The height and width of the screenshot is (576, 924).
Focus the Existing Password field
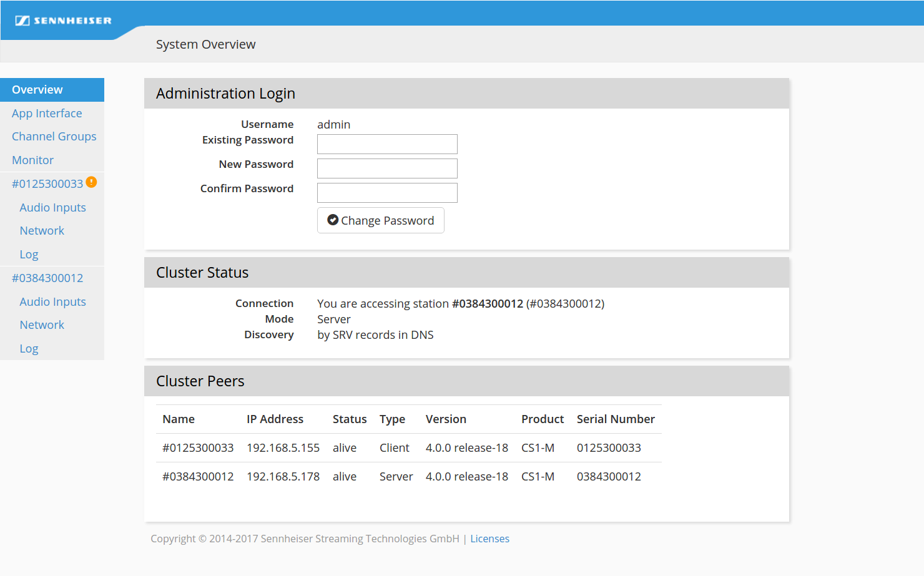click(x=387, y=144)
